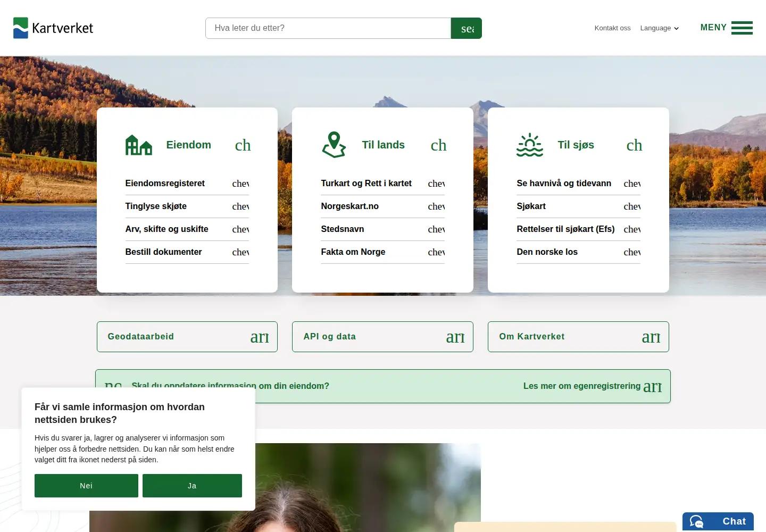
Task: Click the chevron beside Norgeskart.no
Action: click(436, 206)
